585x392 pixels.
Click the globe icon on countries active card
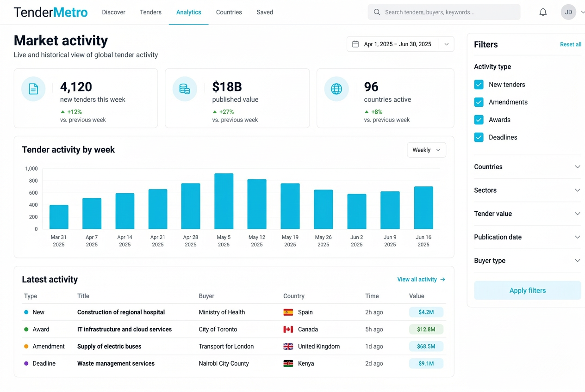pyautogui.click(x=336, y=89)
